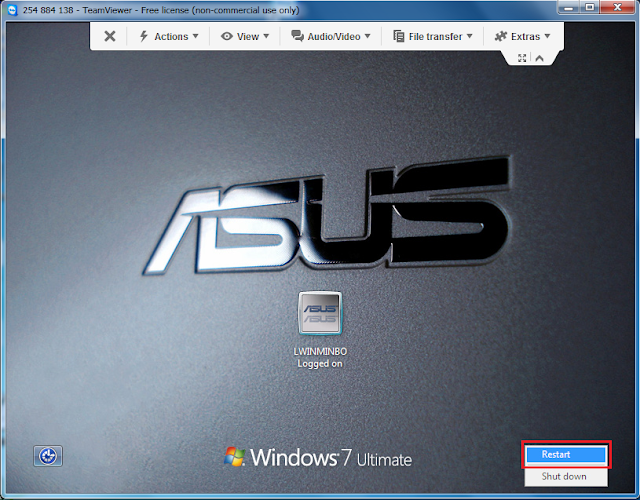640x500 pixels.
Task: Click the Audio/Video chat bubbles icon
Action: pyautogui.click(x=297, y=36)
